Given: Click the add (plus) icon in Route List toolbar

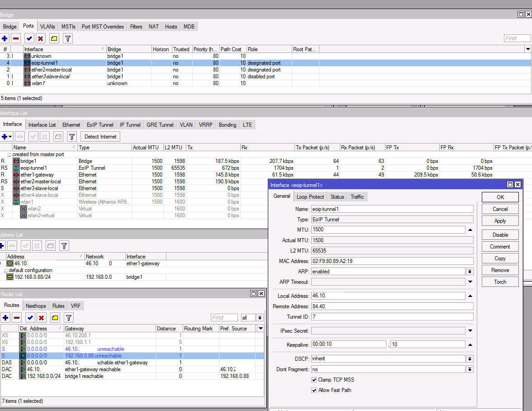Looking at the screenshot, I should coord(5,318).
